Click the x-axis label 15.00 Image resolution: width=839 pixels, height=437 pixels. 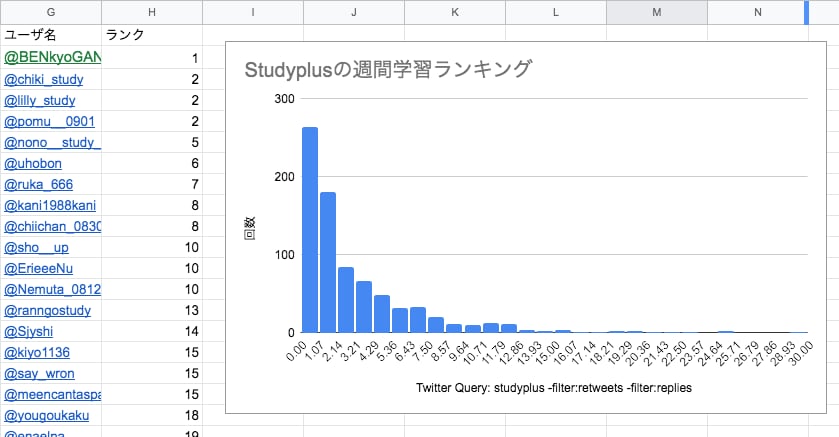point(547,354)
